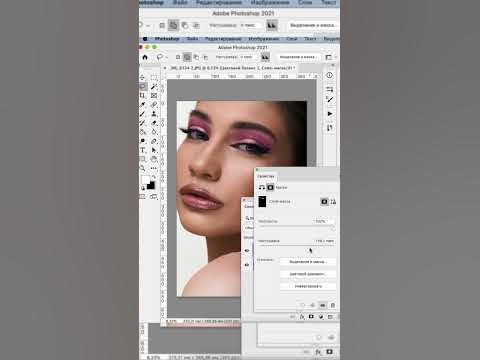The height and width of the screenshot is (360, 480).
Task: Select the Magic Wand tool
Action: click(154, 87)
